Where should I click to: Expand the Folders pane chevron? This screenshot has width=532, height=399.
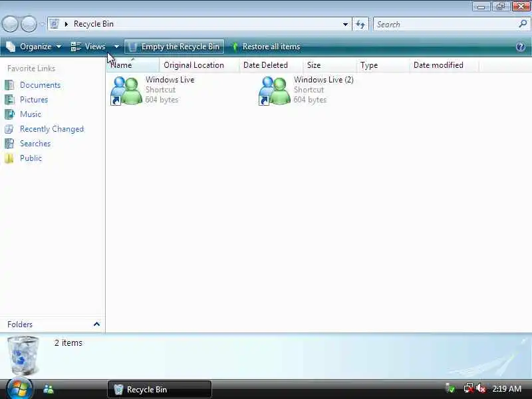click(96, 324)
